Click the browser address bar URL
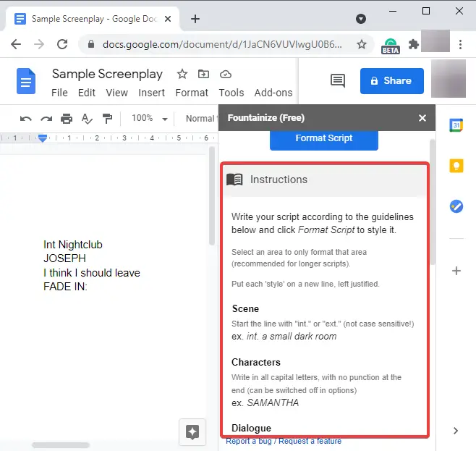Viewport: 476px width, 451px height. pos(222,45)
